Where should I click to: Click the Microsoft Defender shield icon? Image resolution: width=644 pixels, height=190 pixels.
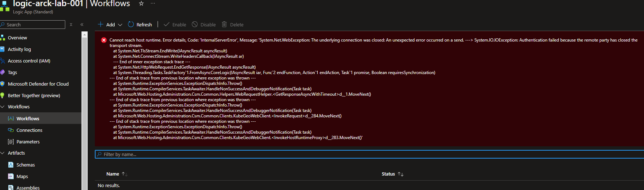[x=2, y=84]
